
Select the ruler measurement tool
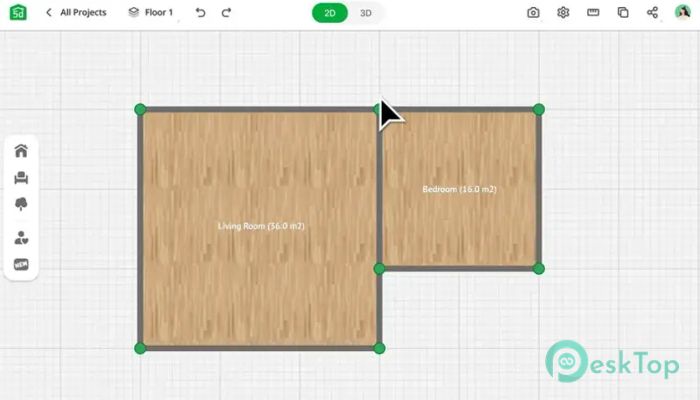point(593,12)
